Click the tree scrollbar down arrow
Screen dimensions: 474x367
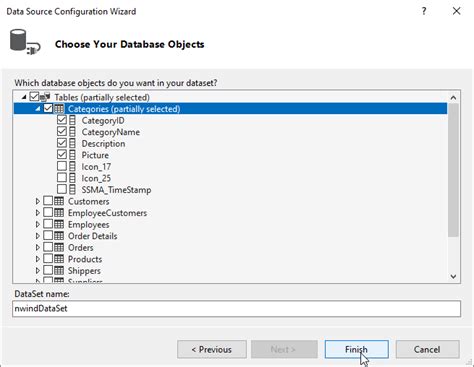453,276
